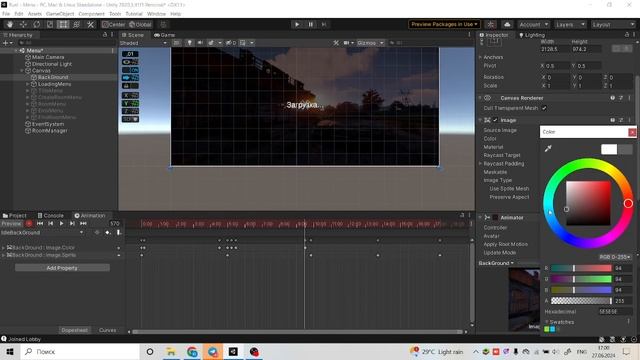This screenshot has width=640, height=360.
Task: Open the RGB 0-255 mode dropdown
Action: (615, 257)
